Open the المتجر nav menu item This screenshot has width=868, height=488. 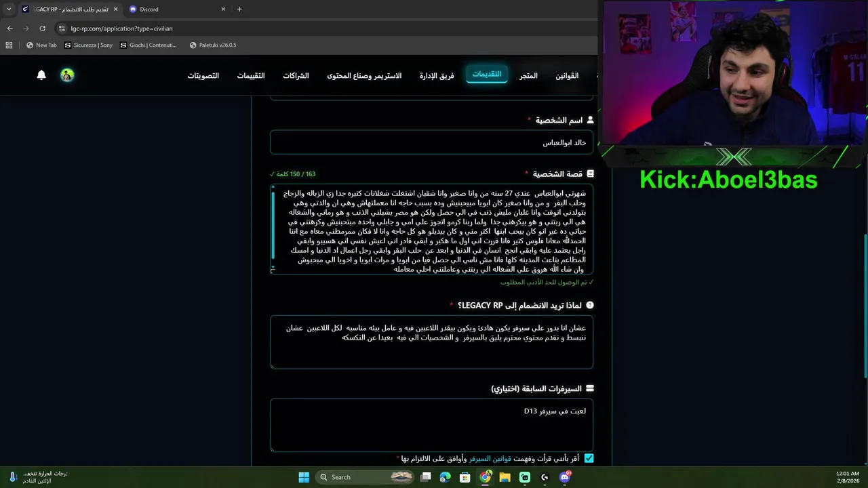tap(528, 76)
